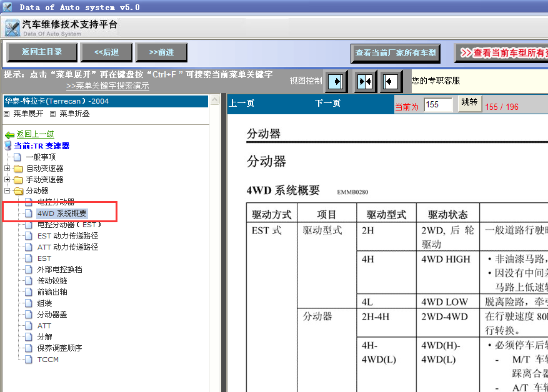Click page icon beside 组装

coord(29,303)
